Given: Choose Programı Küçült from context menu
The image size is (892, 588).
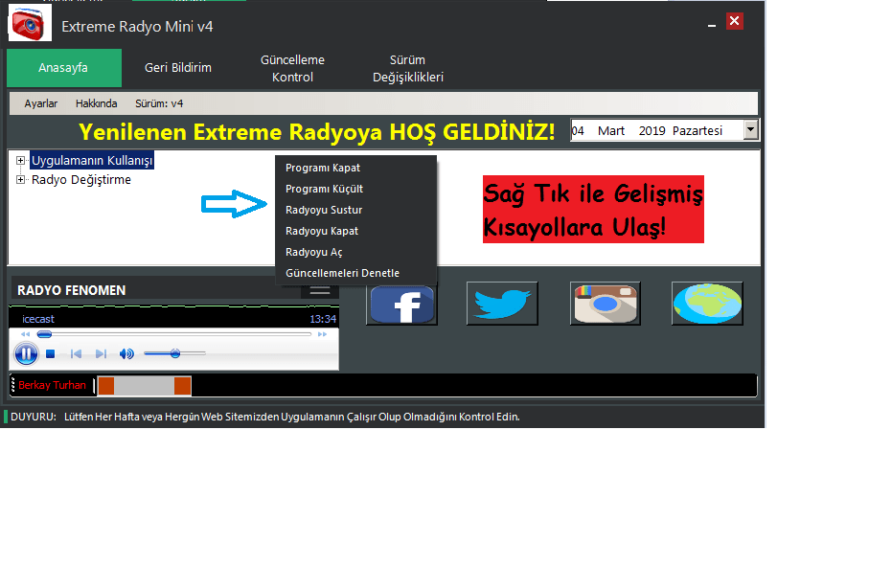Looking at the screenshot, I should 355,189.
